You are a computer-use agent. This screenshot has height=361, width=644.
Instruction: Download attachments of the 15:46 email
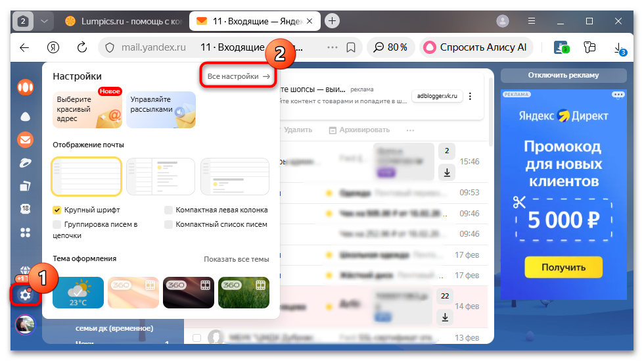pyautogui.click(x=447, y=172)
